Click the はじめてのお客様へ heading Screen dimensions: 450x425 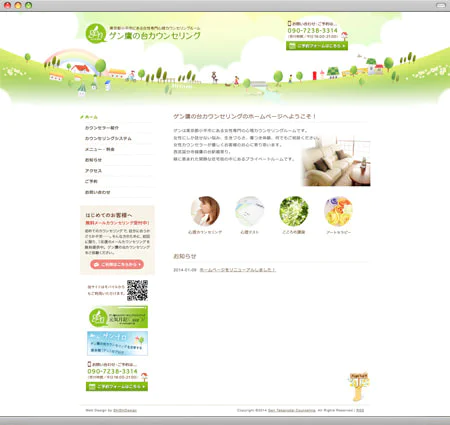pos(109,215)
